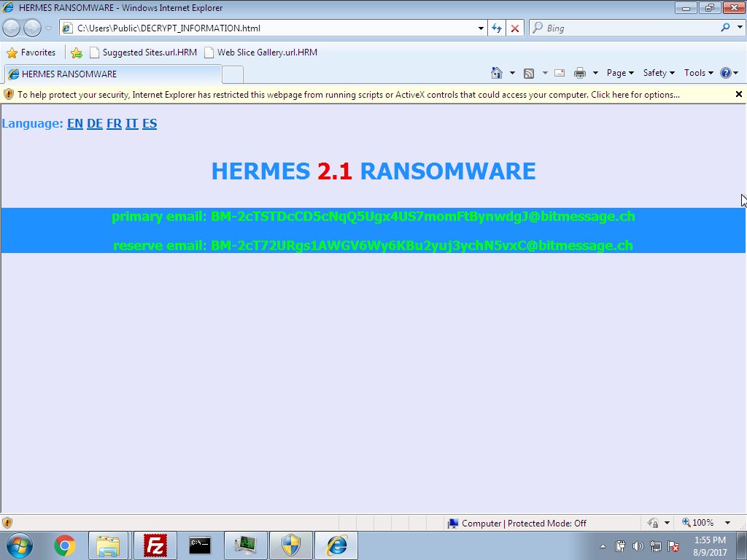Open the resource monitor taskbar icon

coord(245,545)
